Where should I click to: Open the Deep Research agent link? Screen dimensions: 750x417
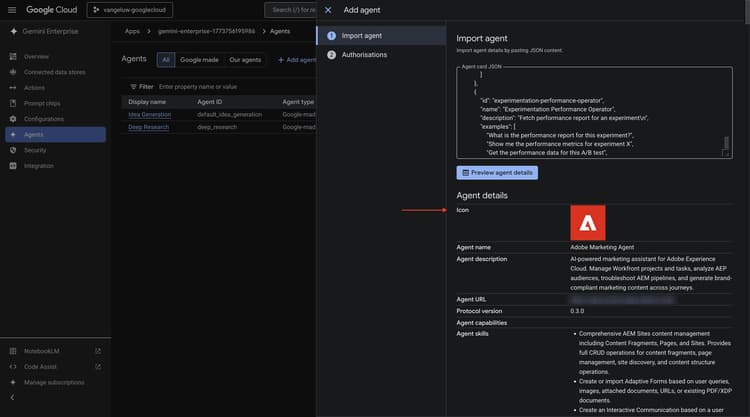148,127
